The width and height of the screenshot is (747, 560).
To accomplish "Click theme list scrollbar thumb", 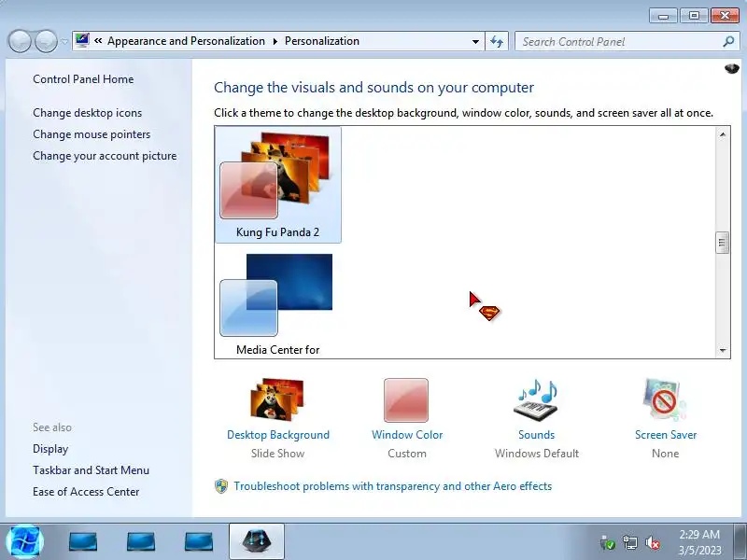I will click(x=722, y=243).
